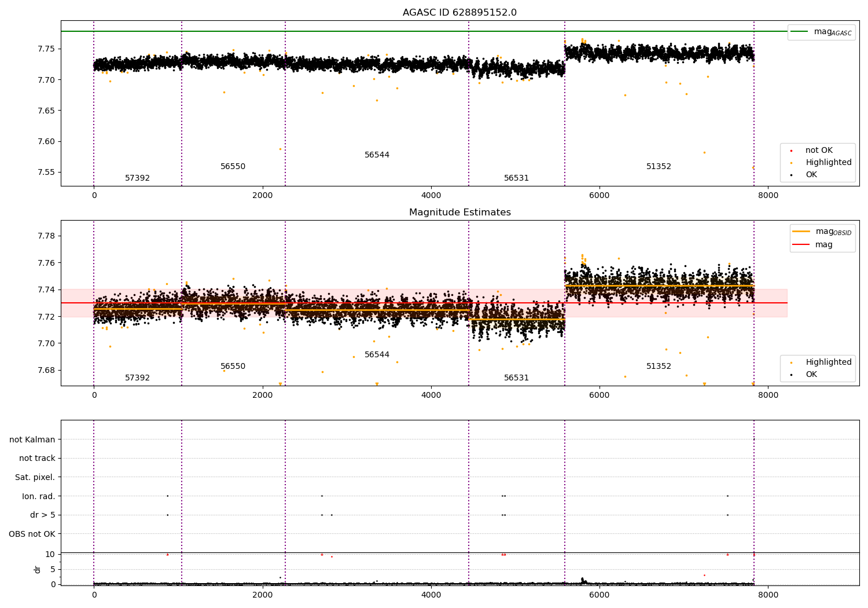The image size is (868, 608).
Task: Click the 'Magnitude Estimates' plot title
Action: tap(459, 213)
